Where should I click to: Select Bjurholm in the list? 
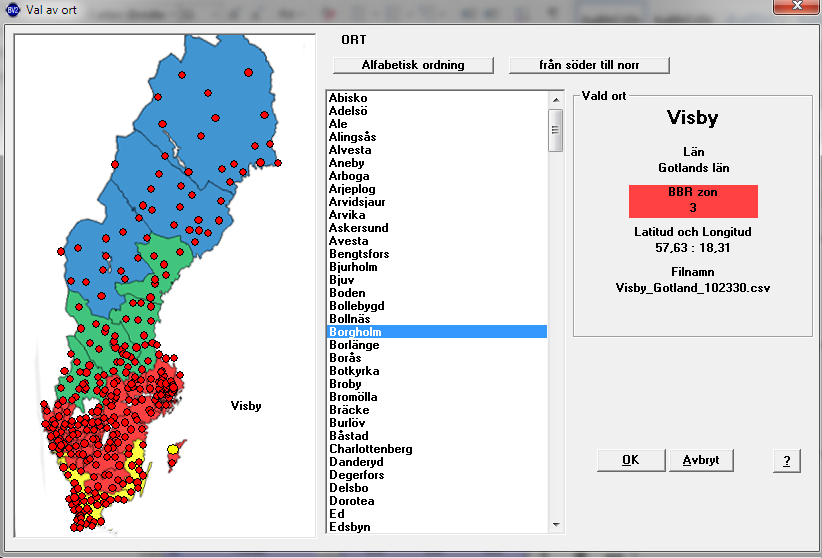click(437, 267)
